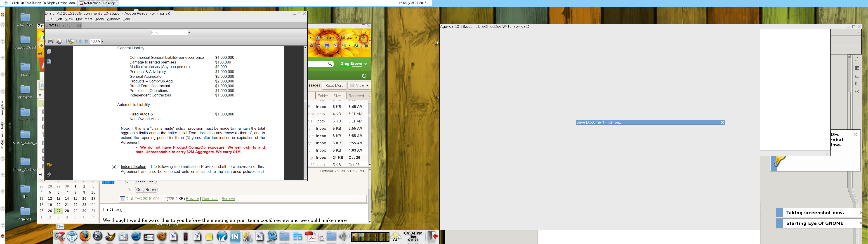Open the Find options dropdown arrow
The image size is (868, 244).
pyautogui.click(x=189, y=33)
